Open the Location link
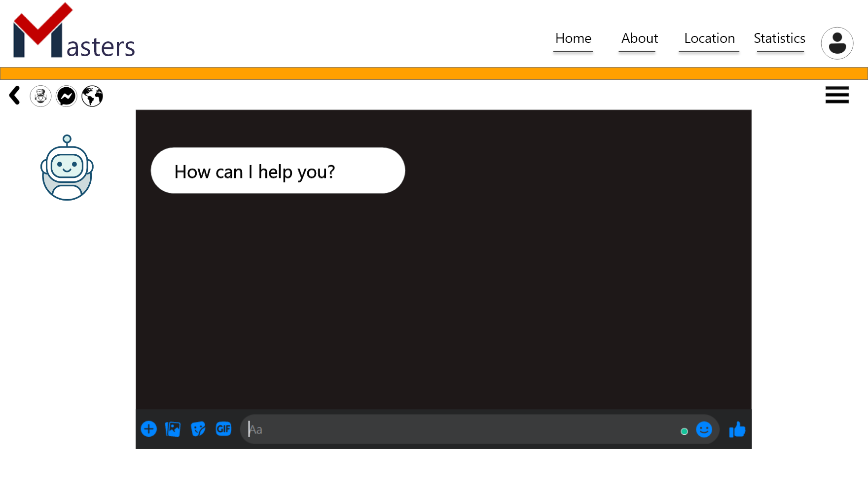868x486 pixels. point(709,38)
